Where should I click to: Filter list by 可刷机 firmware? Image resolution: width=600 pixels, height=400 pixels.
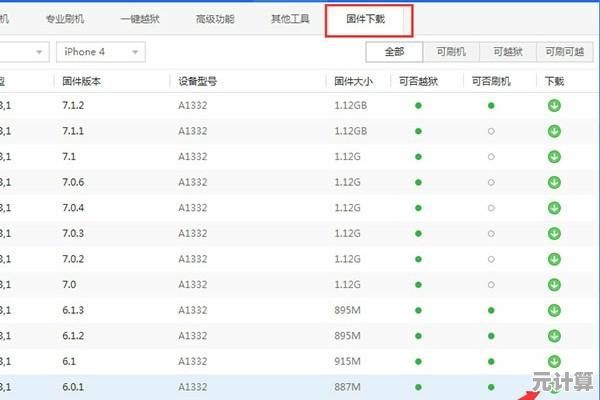coord(451,52)
